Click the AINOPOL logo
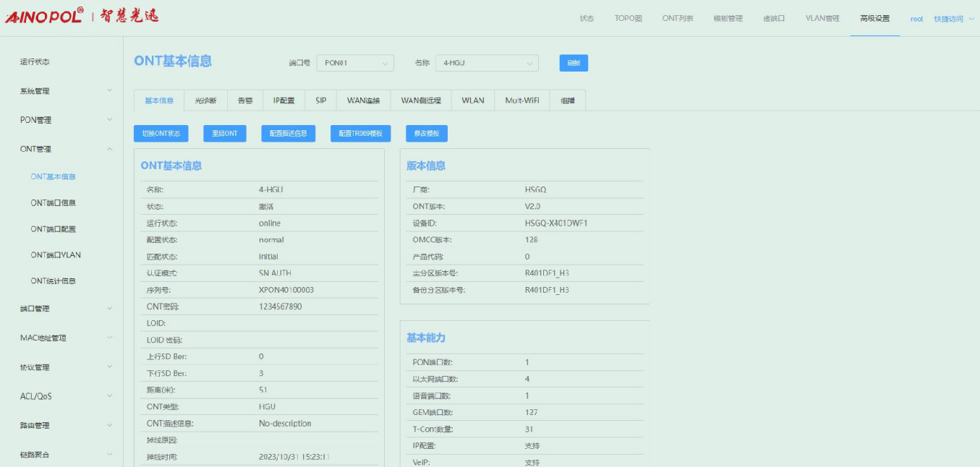 [x=45, y=17]
